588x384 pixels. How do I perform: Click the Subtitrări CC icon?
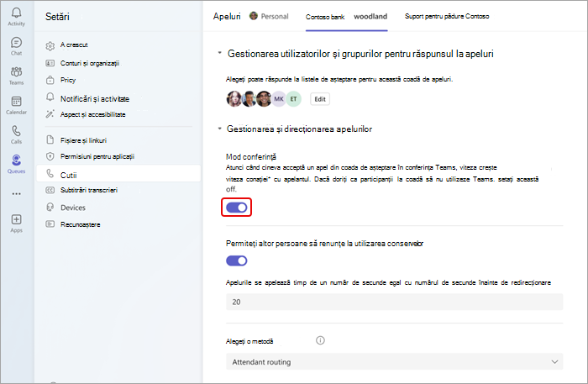tap(50, 190)
